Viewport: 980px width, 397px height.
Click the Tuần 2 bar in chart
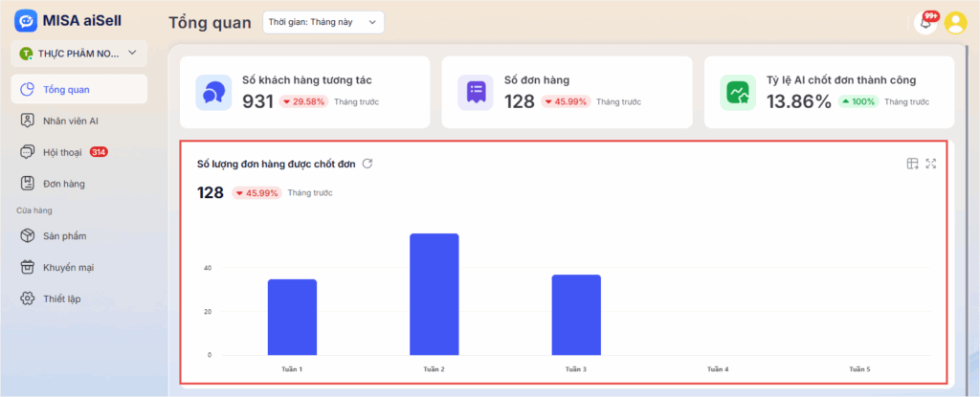434,294
